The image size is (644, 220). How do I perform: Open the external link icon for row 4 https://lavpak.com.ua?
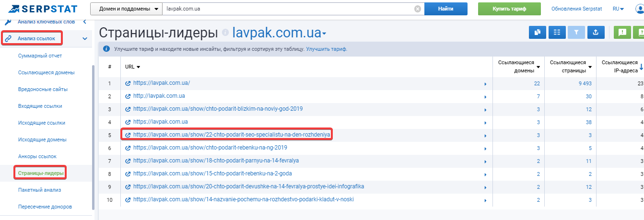point(128,122)
